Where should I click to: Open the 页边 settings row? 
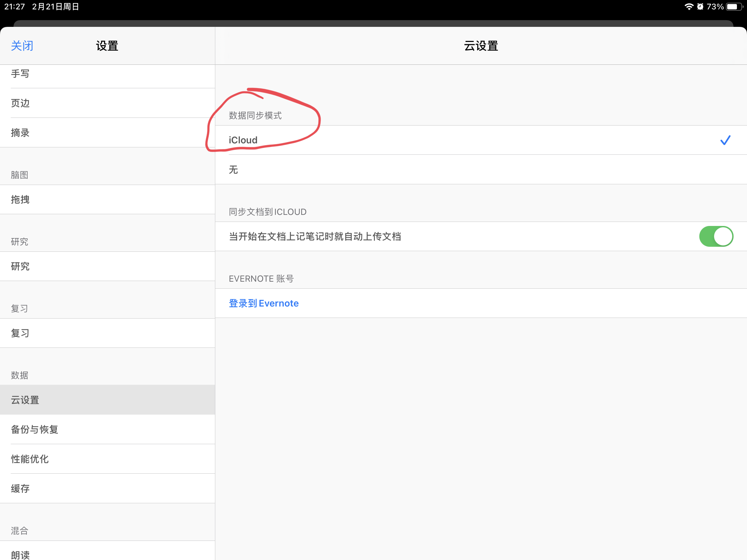[x=107, y=103]
